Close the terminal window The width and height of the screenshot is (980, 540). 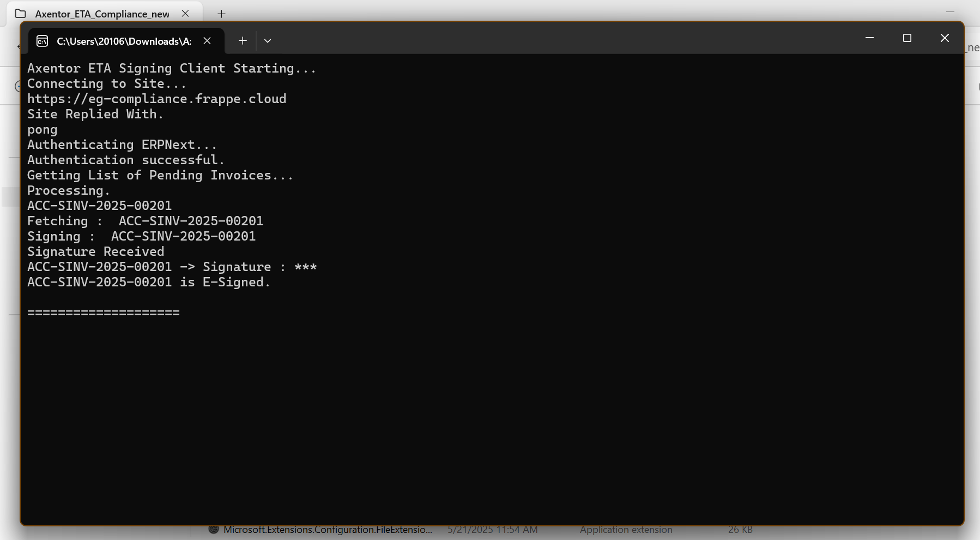[x=945, y=38]
